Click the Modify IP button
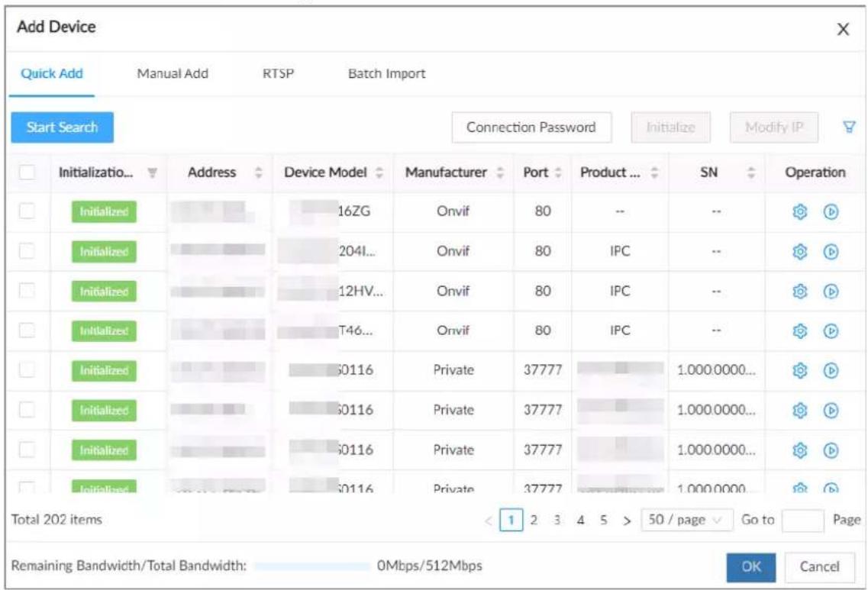868x590 pixels. (x=773, y=127)
